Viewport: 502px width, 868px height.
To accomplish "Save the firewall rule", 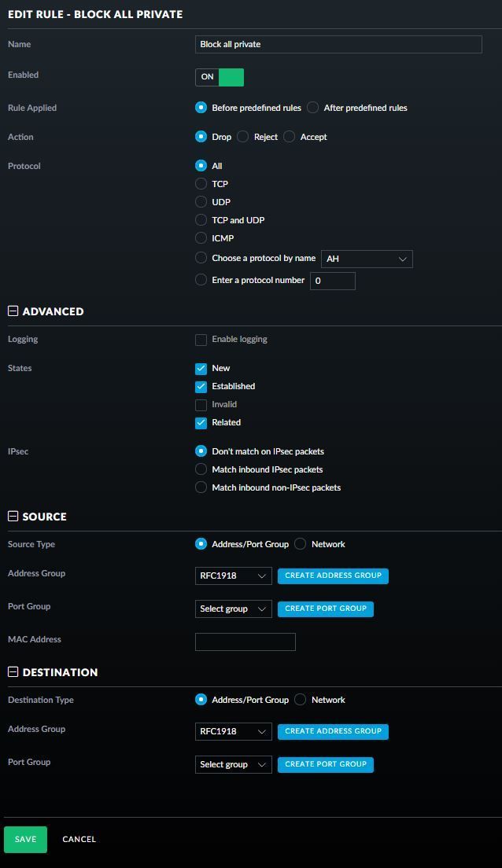I will click(25, 839).
